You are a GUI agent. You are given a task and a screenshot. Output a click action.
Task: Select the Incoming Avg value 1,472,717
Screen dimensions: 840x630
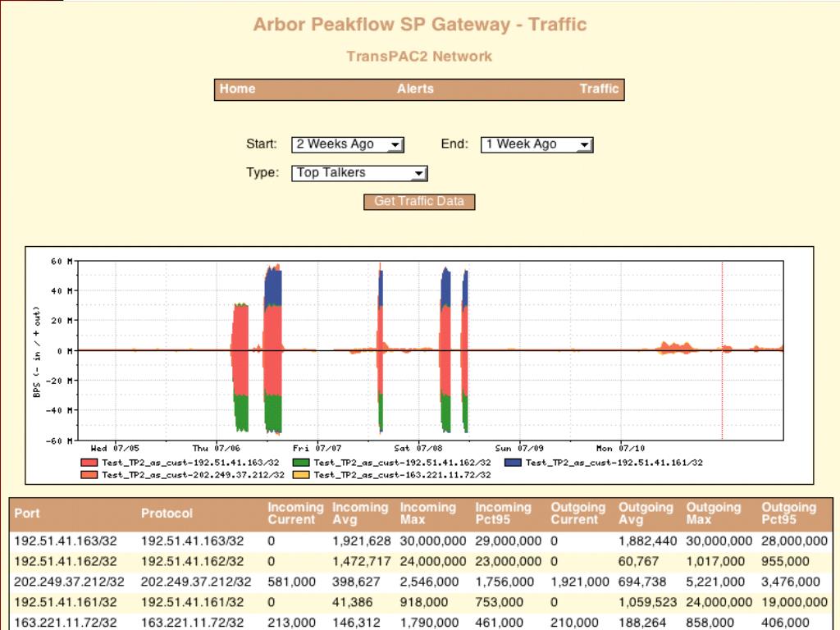(362, 561)
